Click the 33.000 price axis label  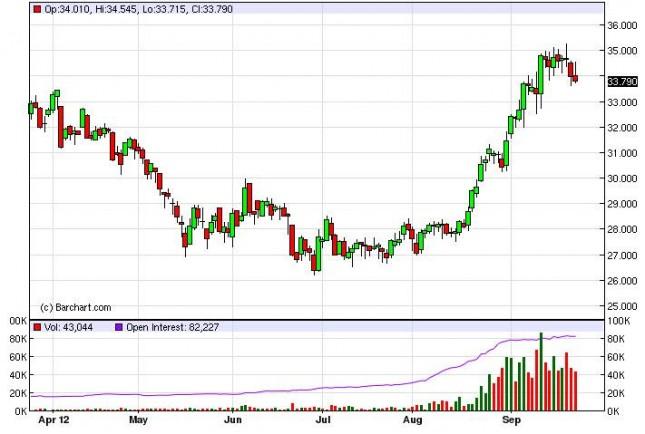pyautogui.click(x=622, y=102)
